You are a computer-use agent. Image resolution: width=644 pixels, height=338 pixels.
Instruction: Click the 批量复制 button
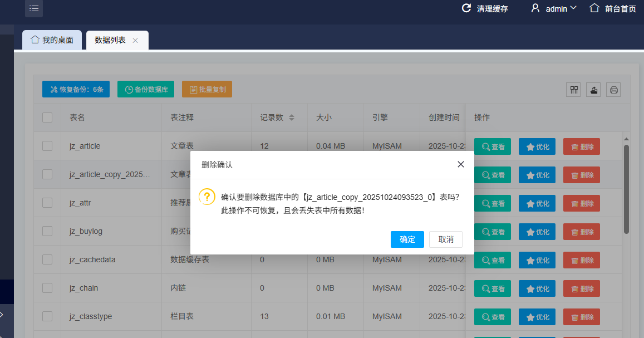tap(207, 89)
